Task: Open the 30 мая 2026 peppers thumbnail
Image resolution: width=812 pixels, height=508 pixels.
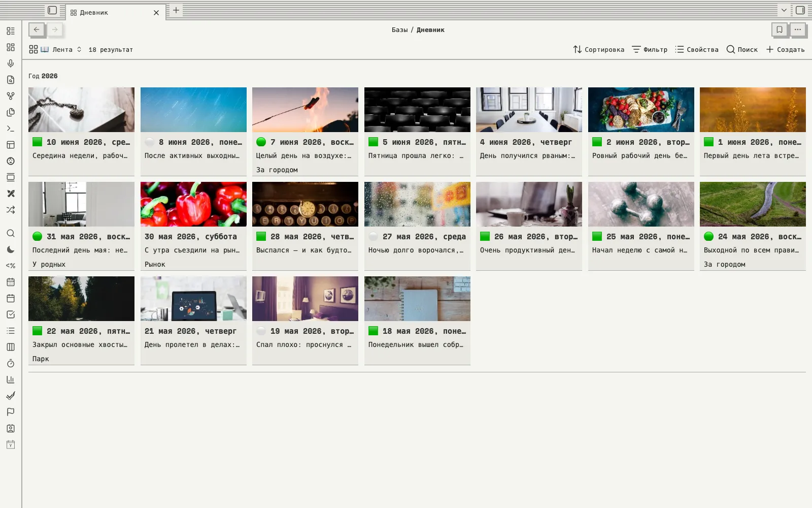Action: pyautogui.click(x=193, y=204)
